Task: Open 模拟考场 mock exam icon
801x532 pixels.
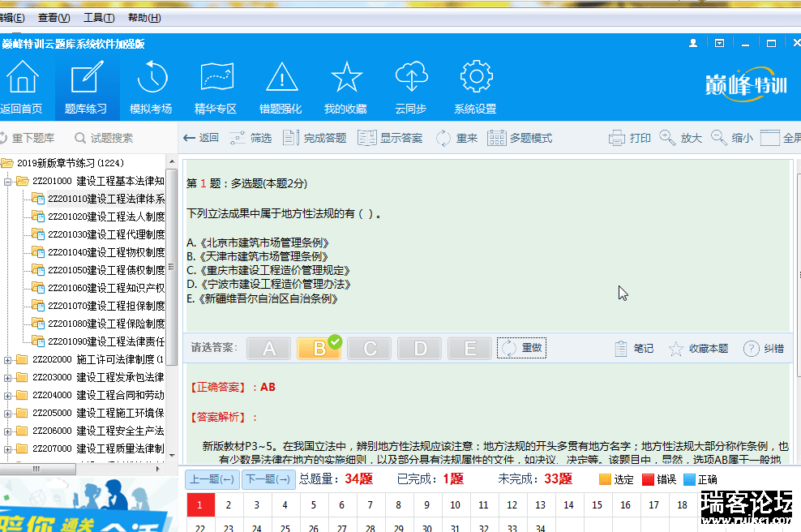Action: click(152, 77)
